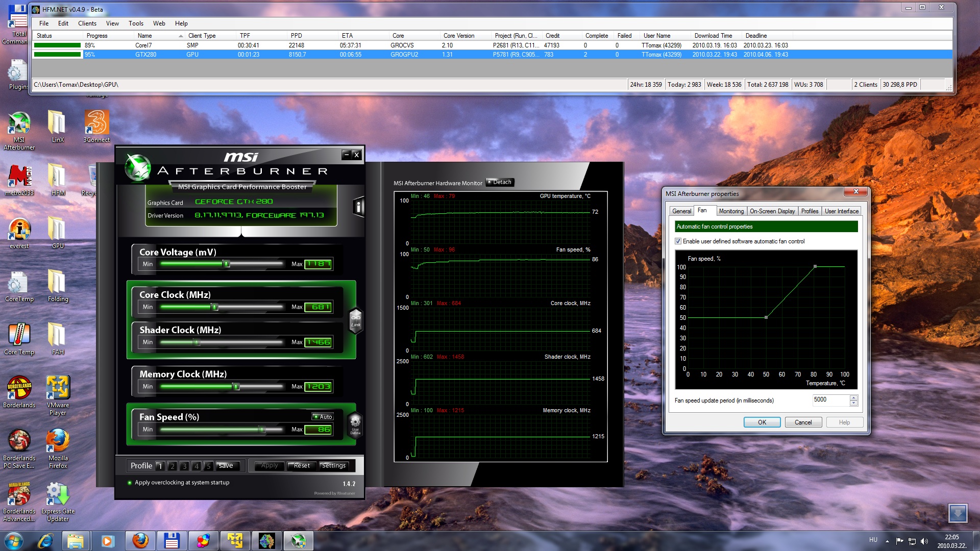
Task: Open Borderlands PC Save Editor shortcut
Action: click(x=19, y=449)
